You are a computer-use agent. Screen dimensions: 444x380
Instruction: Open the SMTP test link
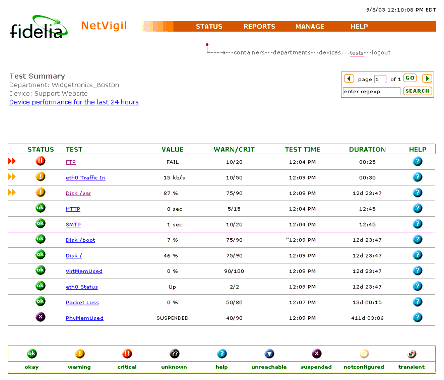tap(73, 225)
